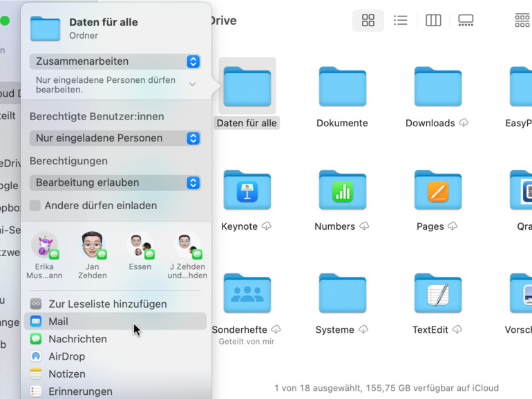Expand the sharing permissions summary chevron
Viewport: 532px width, 399px height.
coord(192,84)
